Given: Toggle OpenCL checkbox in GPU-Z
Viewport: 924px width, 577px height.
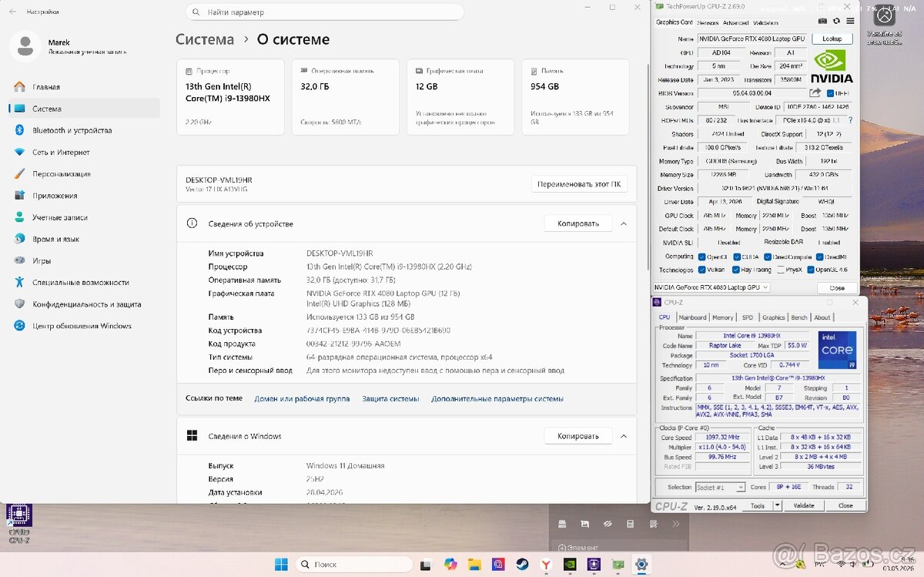Looking at the screenshot, I should pos(701,257).
